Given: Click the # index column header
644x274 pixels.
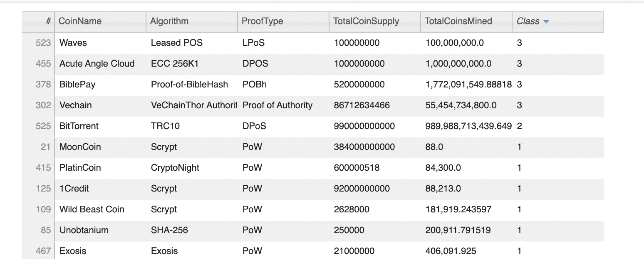Looking at the screenshot, I should pos(38,21).
